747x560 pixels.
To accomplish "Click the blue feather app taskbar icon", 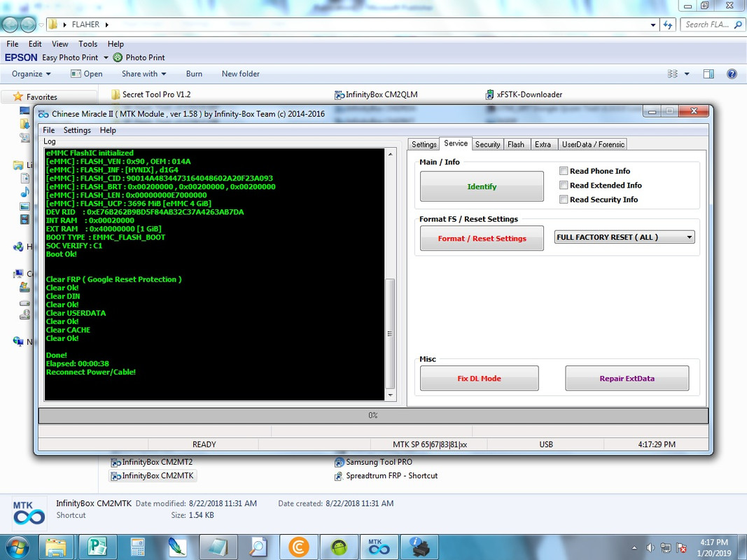I will pos(177,547).
